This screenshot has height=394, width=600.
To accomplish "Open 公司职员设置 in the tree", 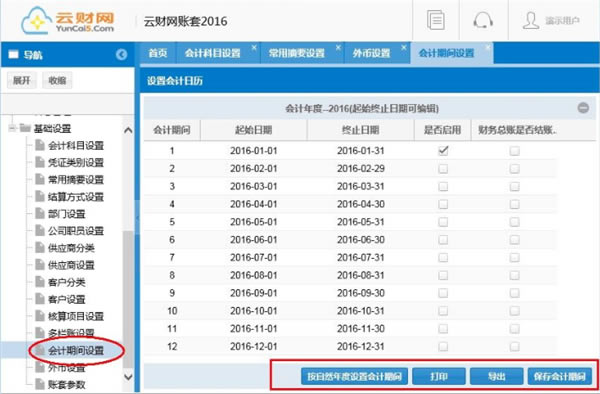I will (76, 231).
